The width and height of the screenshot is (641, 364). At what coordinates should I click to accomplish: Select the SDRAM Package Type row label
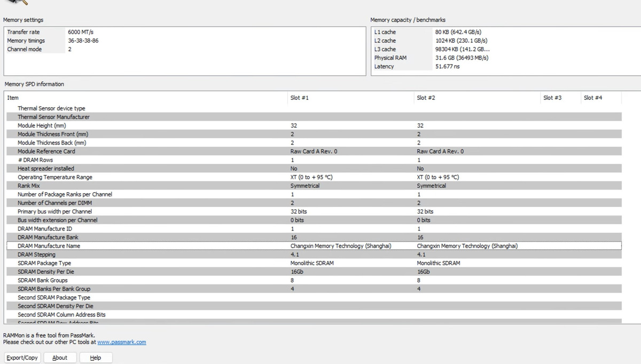44,263
